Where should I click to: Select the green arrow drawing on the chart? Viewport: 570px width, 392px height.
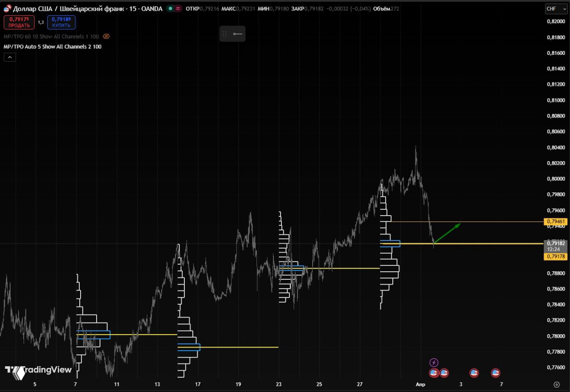point(447,233)
